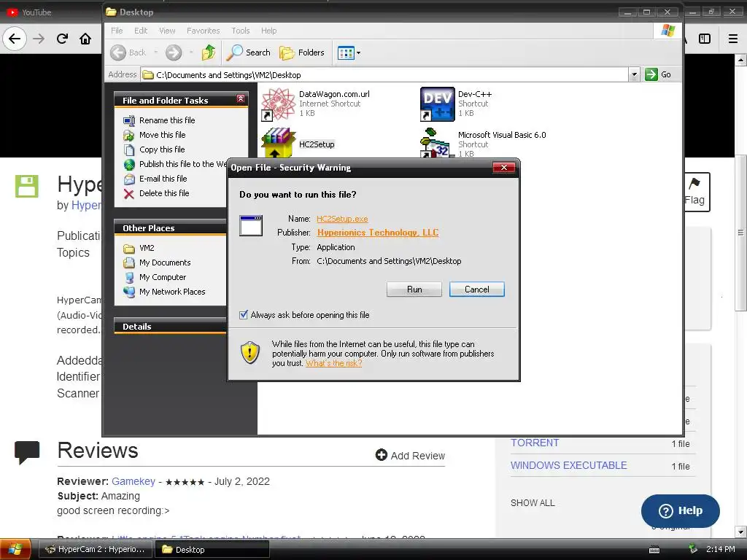Image resolution: width=747 pixels, height=560 pixels.
Task: Open the What's the risk? link
Action: (333, 363)
